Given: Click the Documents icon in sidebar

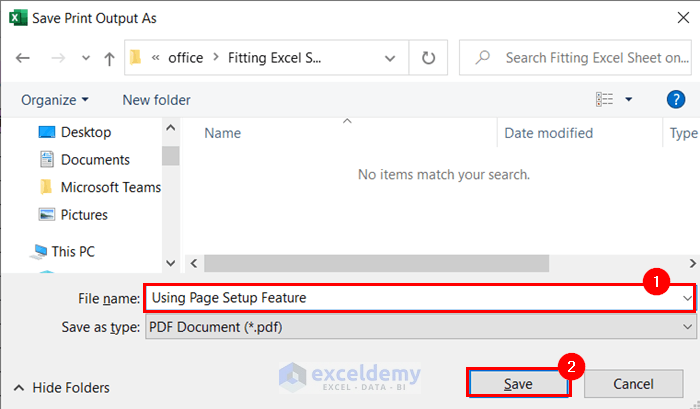Looking at the screenshot, I should pos(46,159).
